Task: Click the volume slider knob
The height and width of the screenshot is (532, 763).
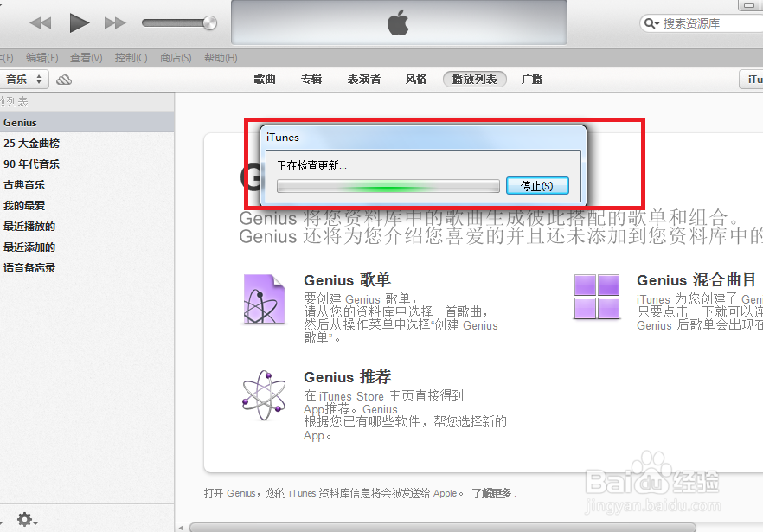Action: point(209,22)
